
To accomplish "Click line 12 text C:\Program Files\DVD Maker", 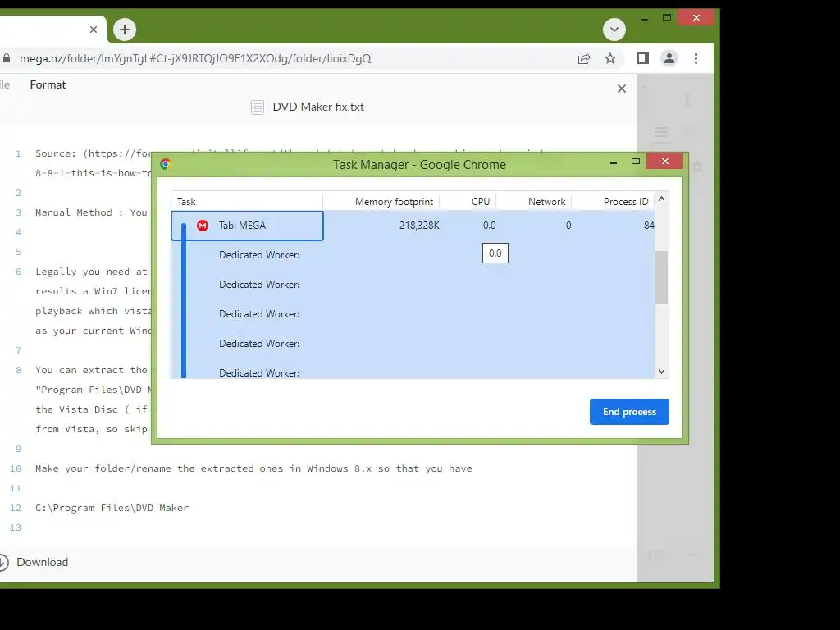I will pos(112,508).
